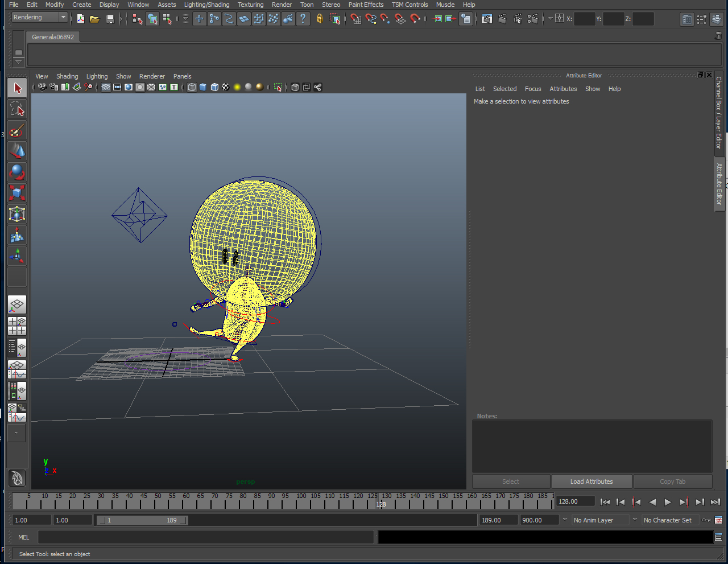The width and height of the screenshot is (728, 564).
Task: Switch to the Generala06892 shelf tab
Action: tap(53, 37)
